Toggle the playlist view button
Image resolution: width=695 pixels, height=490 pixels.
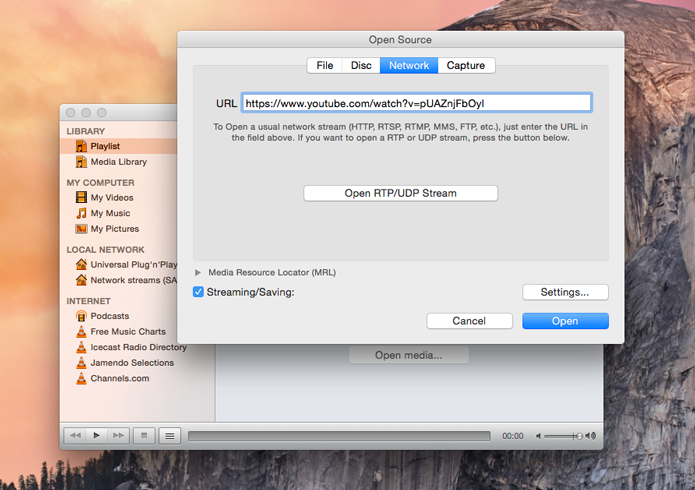(169, 435)
